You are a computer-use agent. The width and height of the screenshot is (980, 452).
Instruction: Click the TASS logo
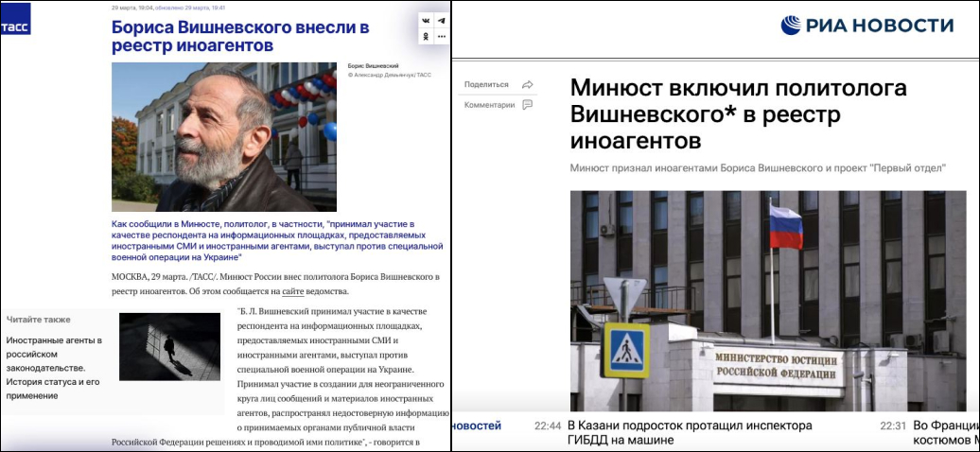[x=15, y=18]
